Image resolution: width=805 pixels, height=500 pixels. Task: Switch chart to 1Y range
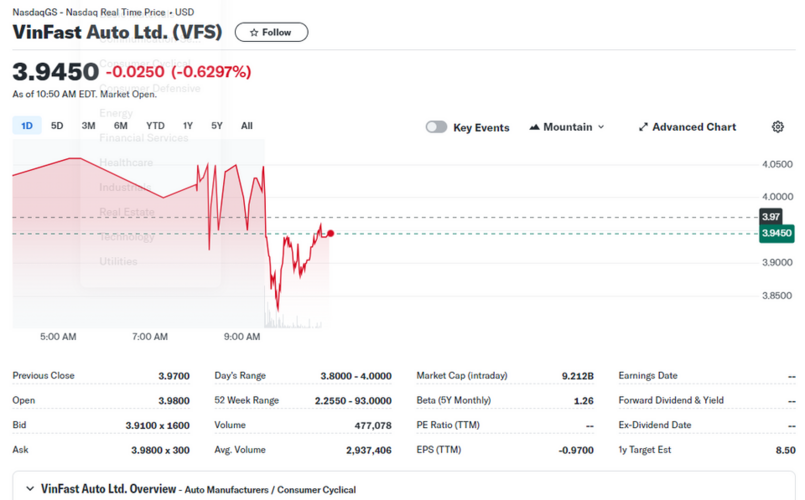[188, 126]
